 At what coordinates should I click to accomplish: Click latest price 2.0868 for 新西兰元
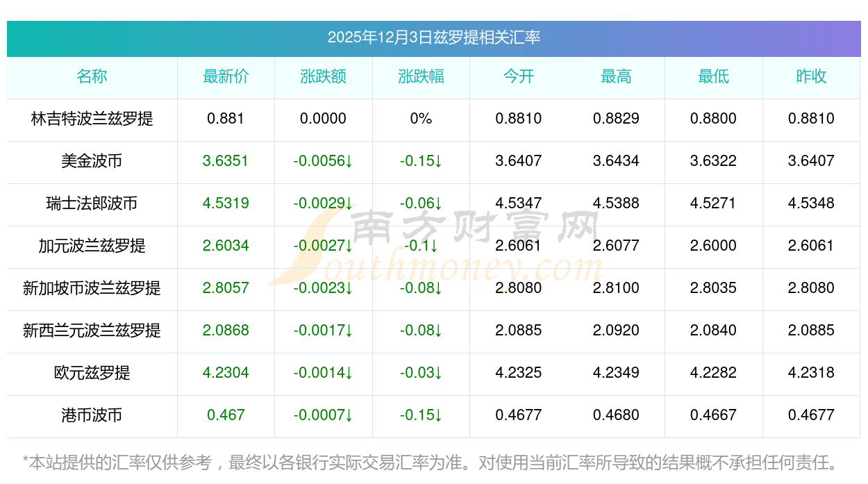tap(226, 331)
